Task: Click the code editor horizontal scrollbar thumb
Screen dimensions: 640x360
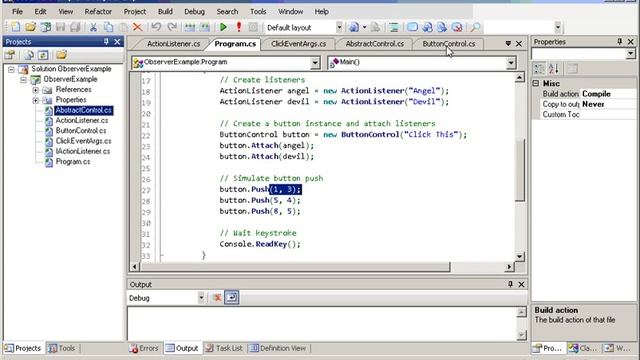Action: pos(295,267)
